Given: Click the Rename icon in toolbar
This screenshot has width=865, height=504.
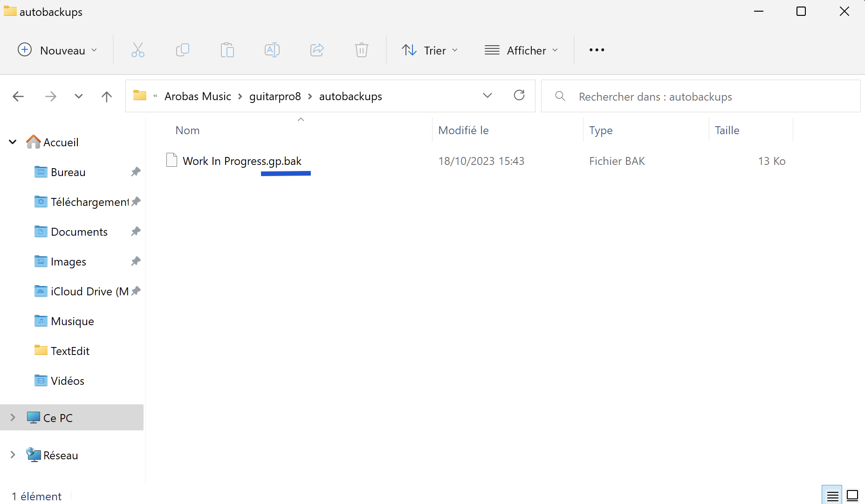Looking at the screenshot, I should (x=272, y=50).
